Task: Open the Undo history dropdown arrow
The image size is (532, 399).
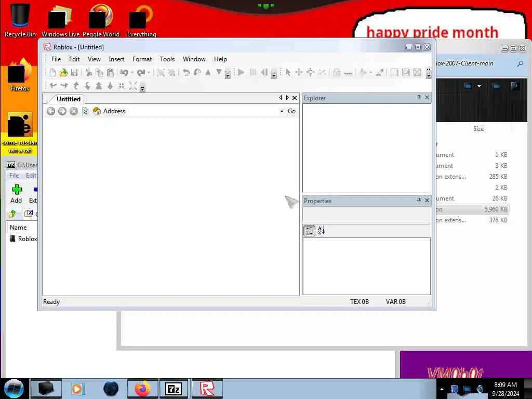Action: (x=132, y=72)
